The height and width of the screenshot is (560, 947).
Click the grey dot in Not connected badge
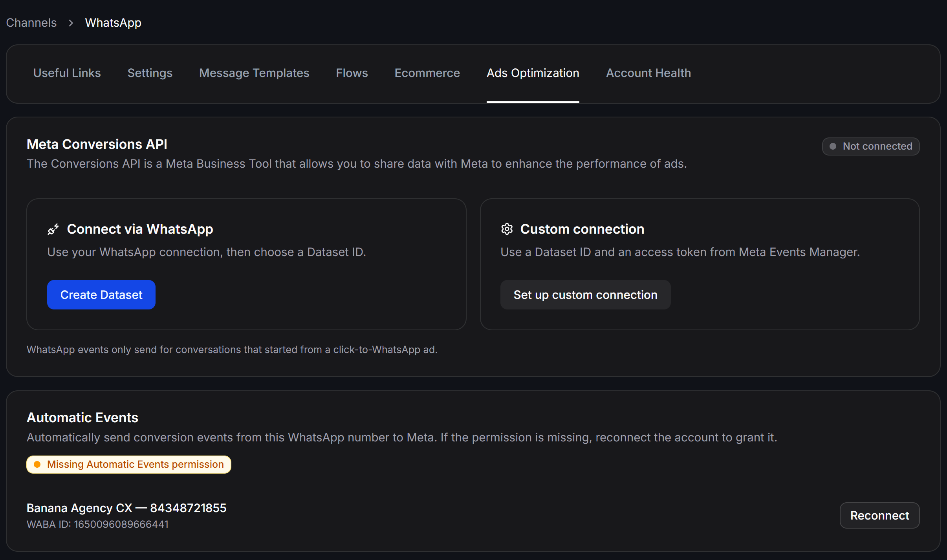[x=832, y=146]
